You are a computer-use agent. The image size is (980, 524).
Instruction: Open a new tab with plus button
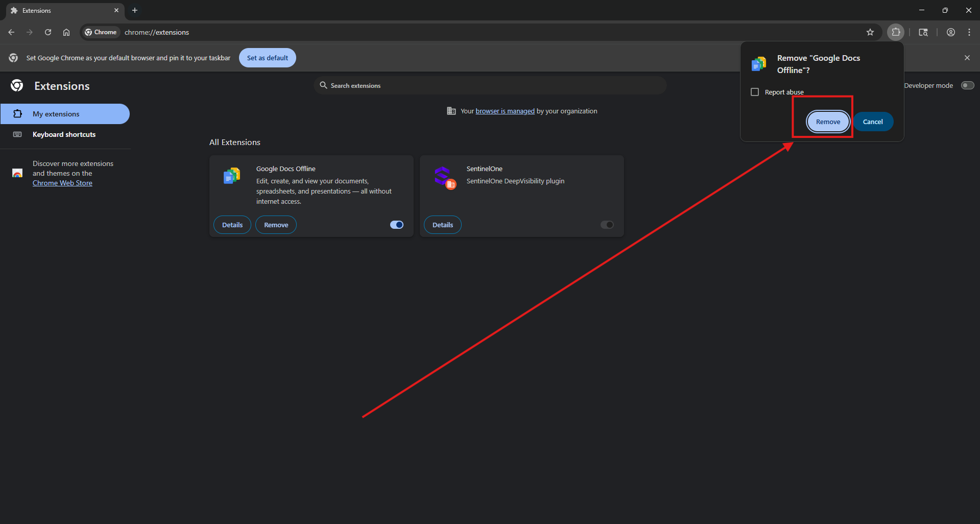pos(135,10)
